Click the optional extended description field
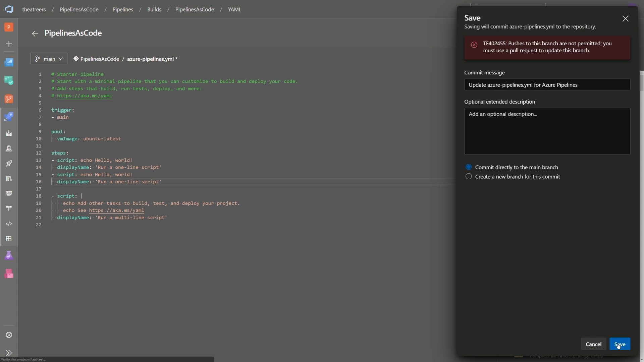Screen dimensions: 644x362 click(547, 131)
